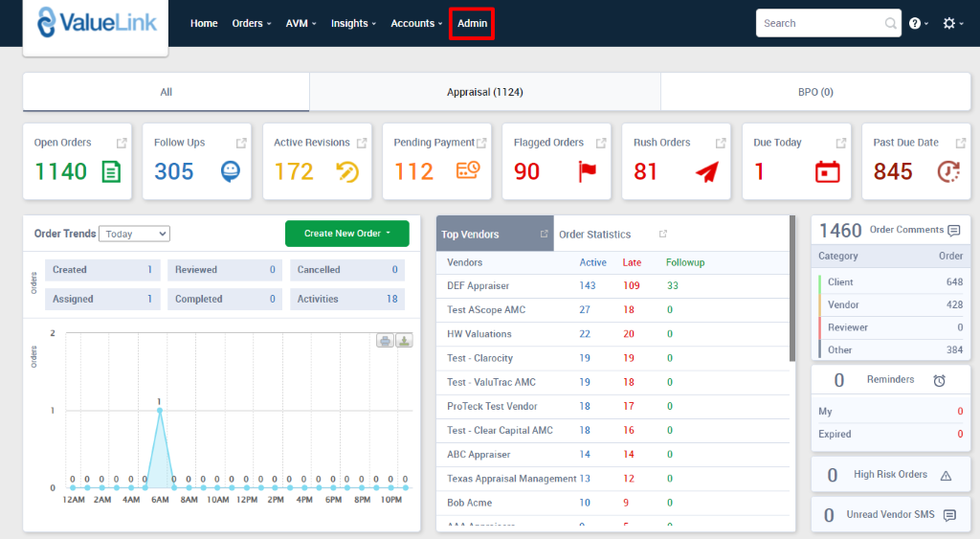Select the All tab

point(166,92)
